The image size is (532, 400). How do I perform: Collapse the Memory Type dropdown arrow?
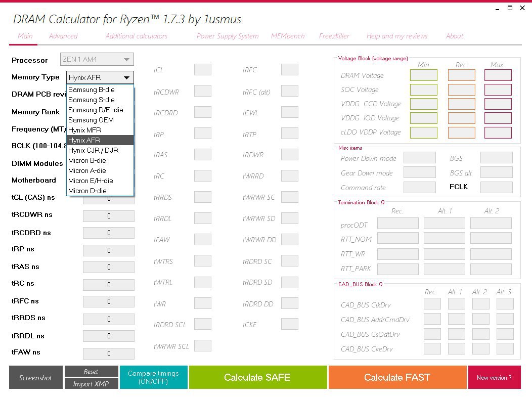pyautogui.click(x=126, y=77)
